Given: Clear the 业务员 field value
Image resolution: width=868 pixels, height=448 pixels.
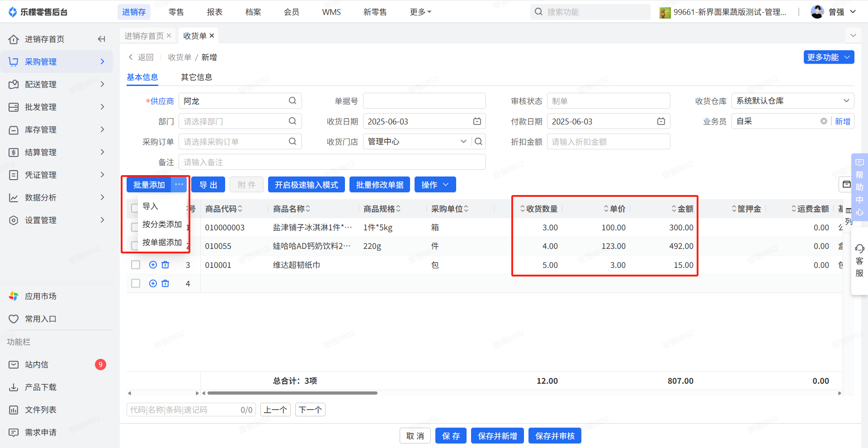Looking at the screenshot, I should coord(824,121).
